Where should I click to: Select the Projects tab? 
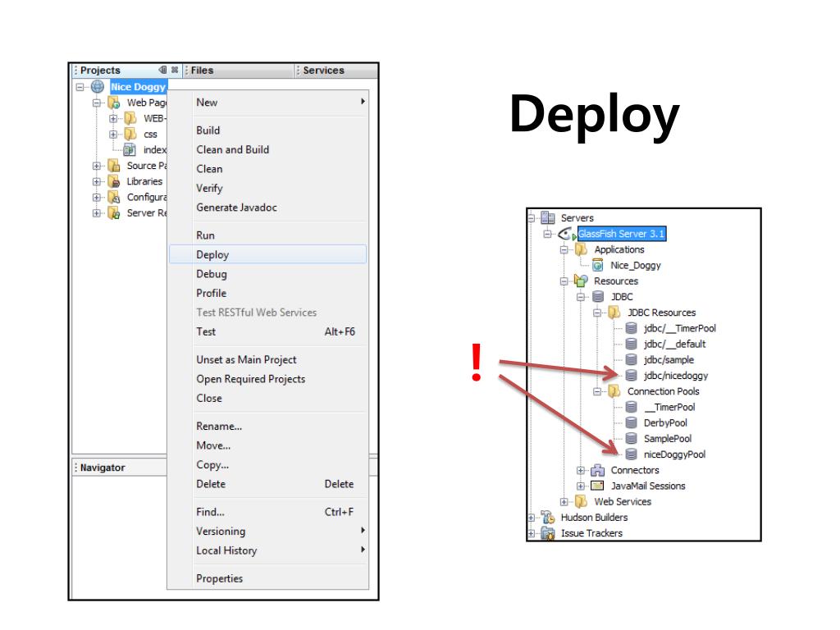tap(126, 71)
